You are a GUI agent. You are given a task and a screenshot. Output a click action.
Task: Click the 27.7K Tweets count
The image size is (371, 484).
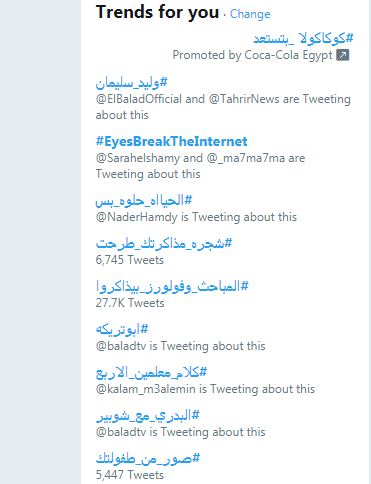130,303
